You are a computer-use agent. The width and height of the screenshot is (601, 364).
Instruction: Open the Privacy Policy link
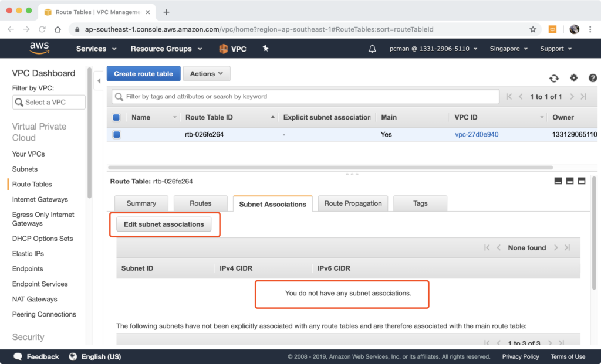click(520, 356)
